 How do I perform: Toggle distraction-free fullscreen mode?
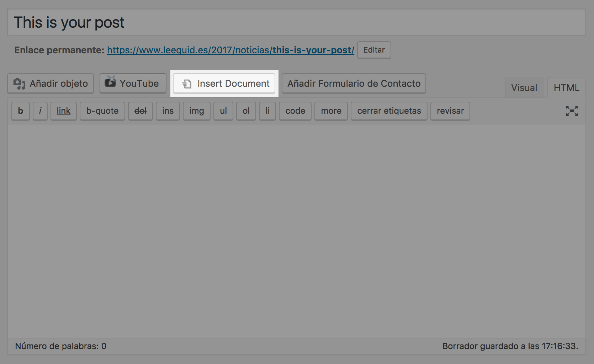[x=572, y=111]
